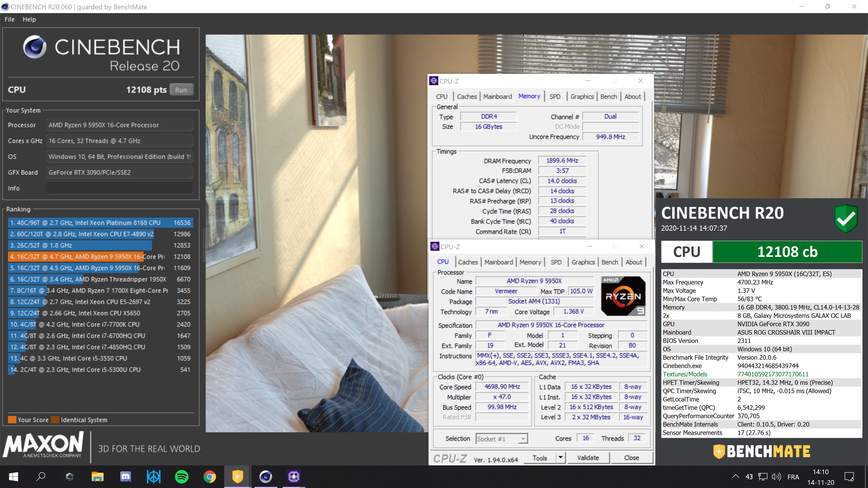Click the Identical System legend swatch
This screenshot has width=868, height=488.
point(55,420)
